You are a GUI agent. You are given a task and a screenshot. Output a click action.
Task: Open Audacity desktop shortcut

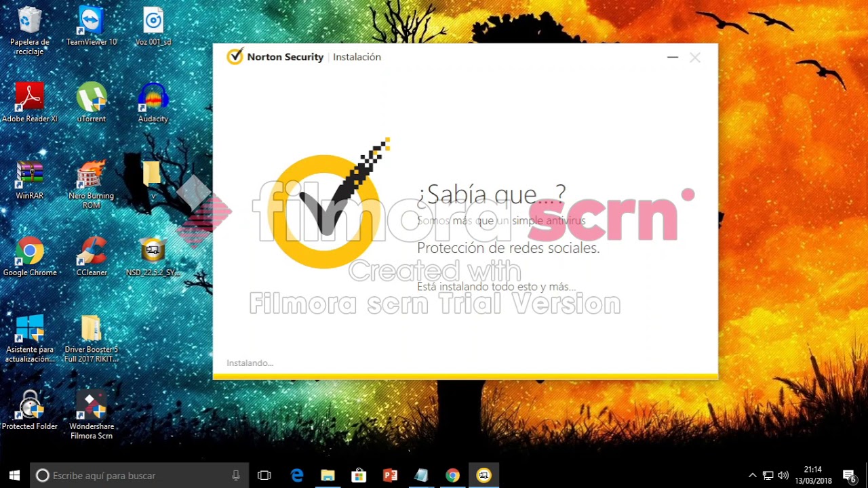pyautogui.click(x=153, y=103)
